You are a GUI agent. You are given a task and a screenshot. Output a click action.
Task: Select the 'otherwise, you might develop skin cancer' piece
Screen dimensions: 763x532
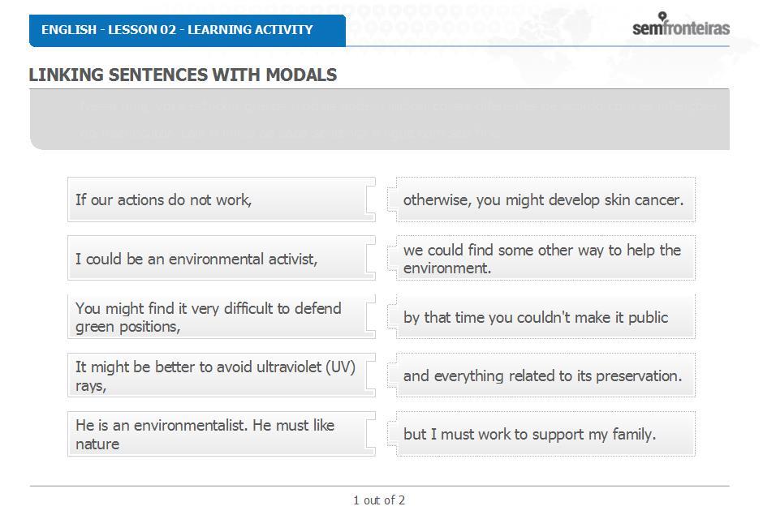tap(544, 199)
